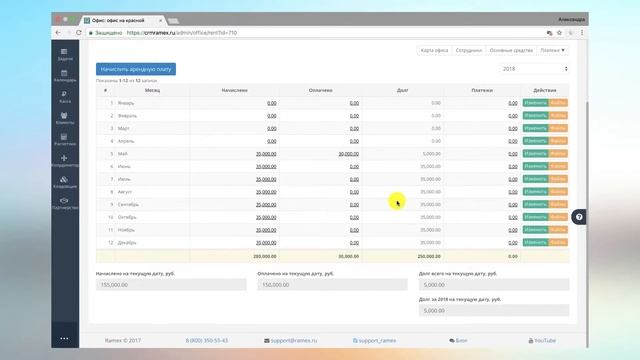The image size is (640, 360).
Task: Switch to Карта офиса tab
Action: click(x=434, y=50)
